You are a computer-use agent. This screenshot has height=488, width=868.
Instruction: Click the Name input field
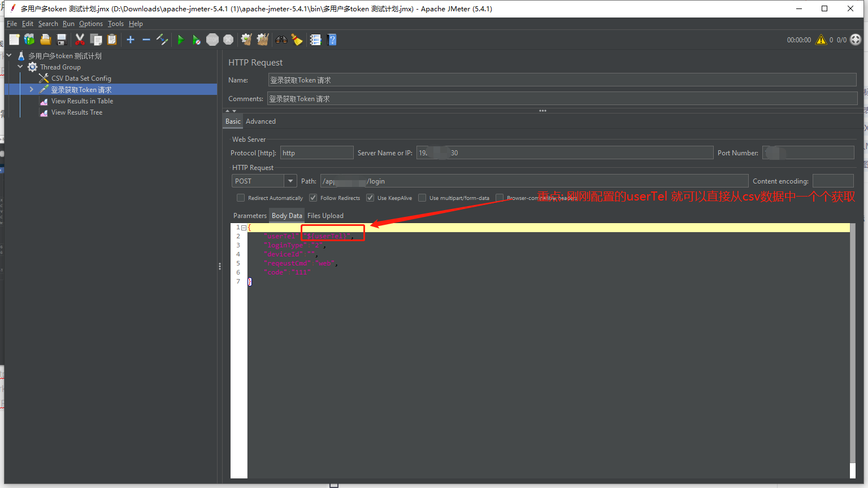[x=562, y=80]
